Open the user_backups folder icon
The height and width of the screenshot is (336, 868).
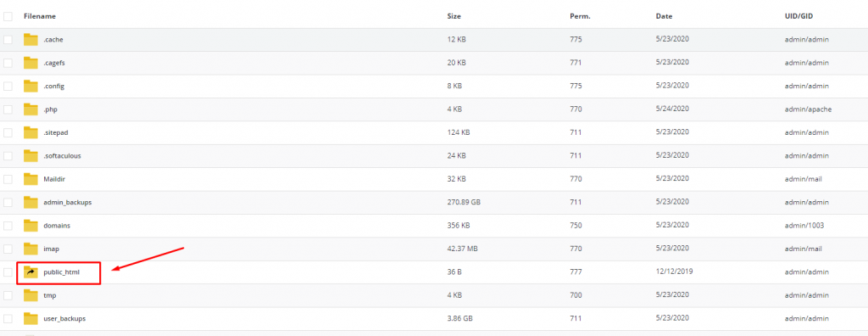click(x=31, y=319)
